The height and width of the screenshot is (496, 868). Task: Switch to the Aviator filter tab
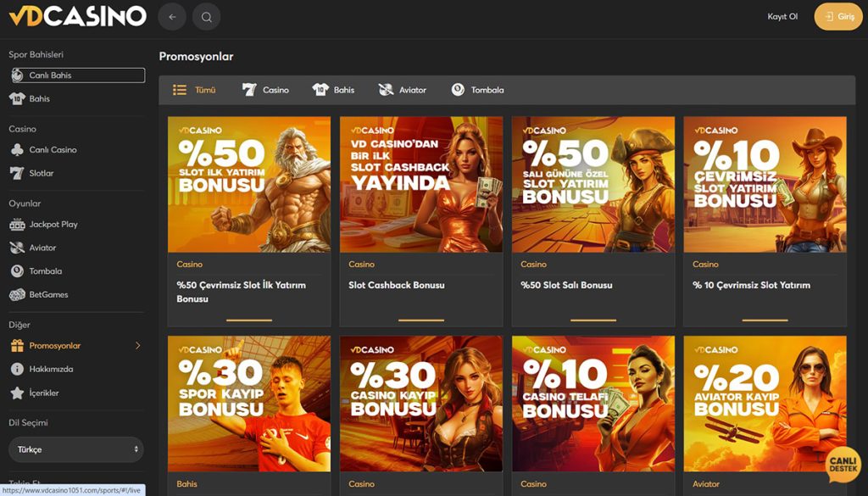click(402, 89)
